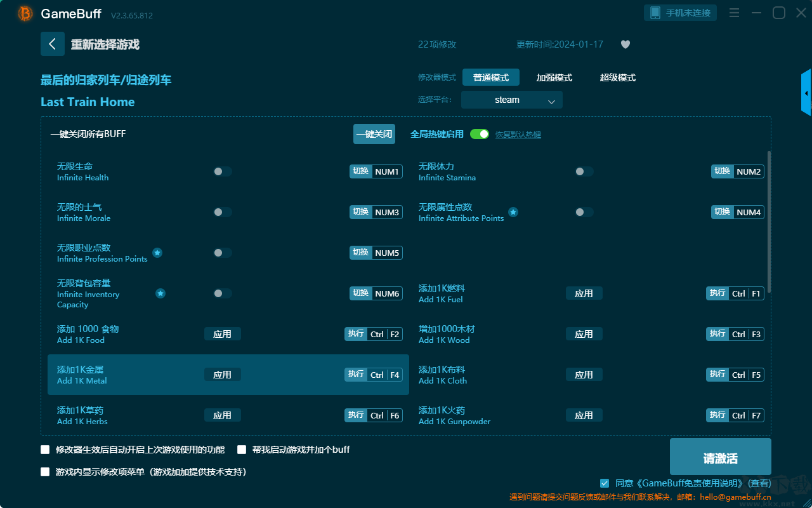Image resolution: width=812 pixels, height=508 pixels.
Task: Apply the Add 1K Wood cheat
Action: pos(584,334)
